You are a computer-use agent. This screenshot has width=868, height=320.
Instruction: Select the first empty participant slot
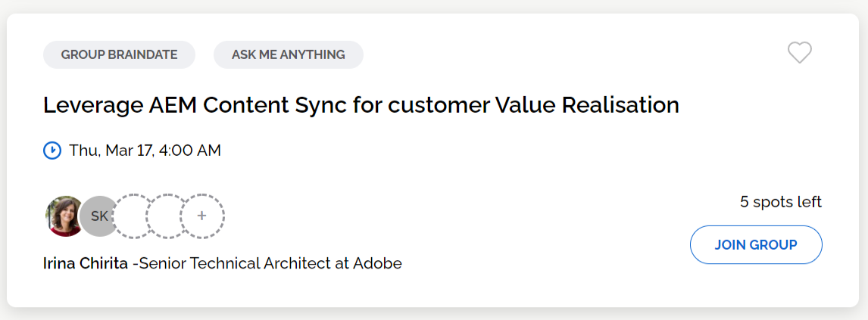coord(134,216)
